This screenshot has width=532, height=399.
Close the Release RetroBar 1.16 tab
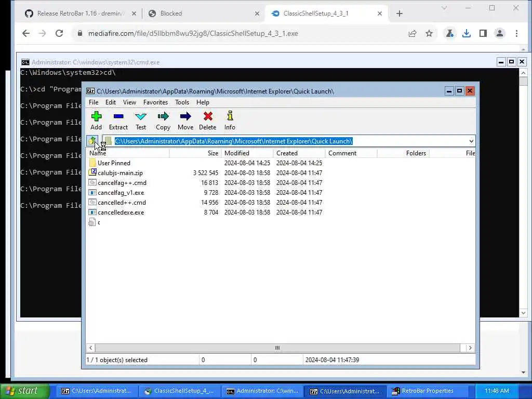coord(134,14)
